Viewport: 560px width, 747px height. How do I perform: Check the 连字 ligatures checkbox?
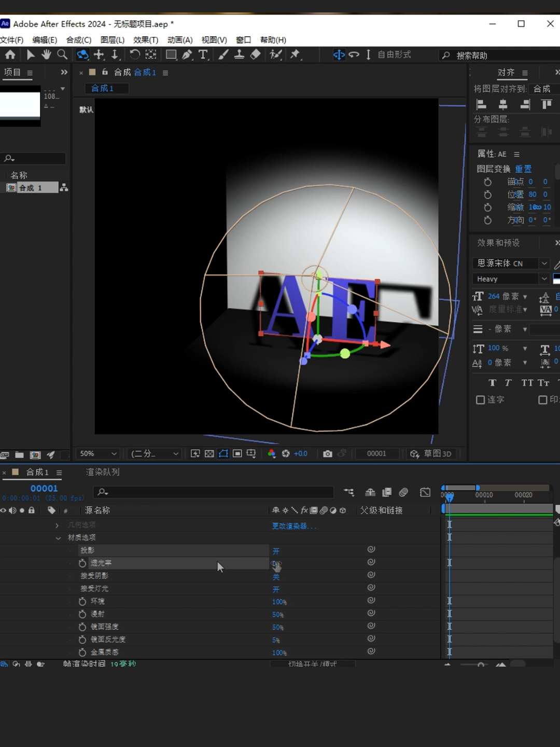point(480,399)
